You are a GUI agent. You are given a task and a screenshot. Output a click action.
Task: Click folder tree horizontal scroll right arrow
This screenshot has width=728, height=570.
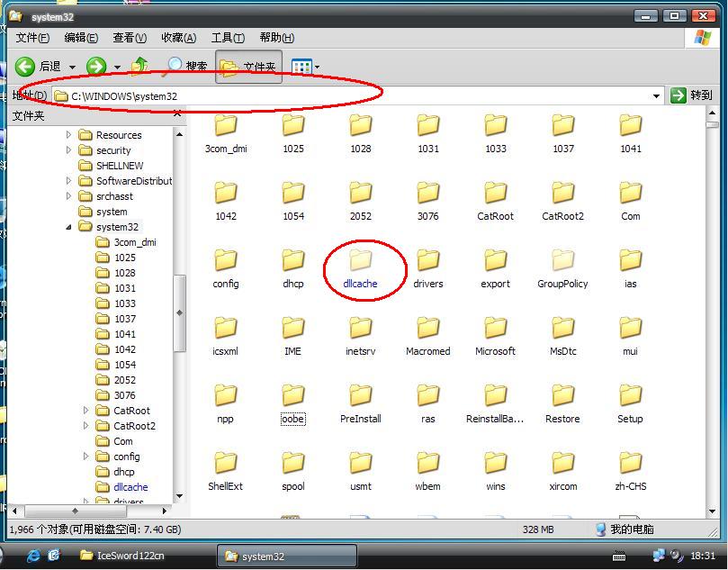point(165,511)
